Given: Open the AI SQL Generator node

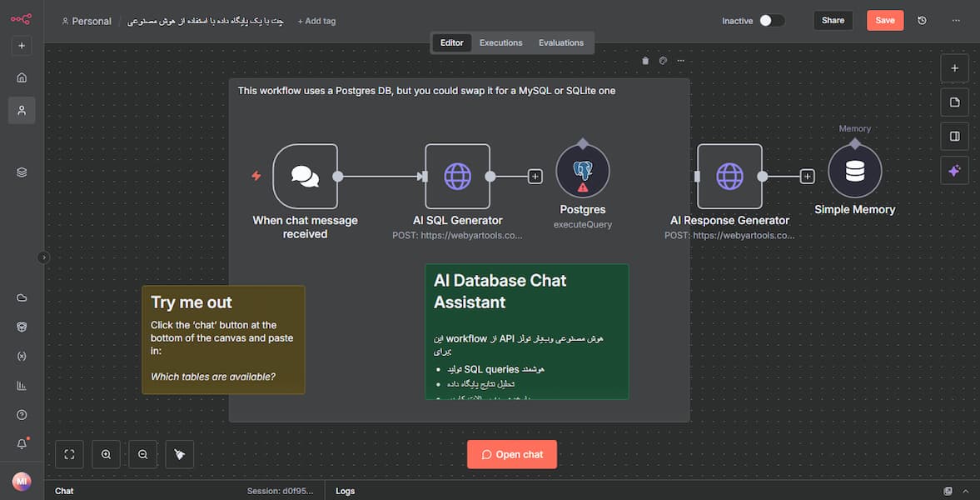Looking at the screenshot, I should click(x=457, y=176).
